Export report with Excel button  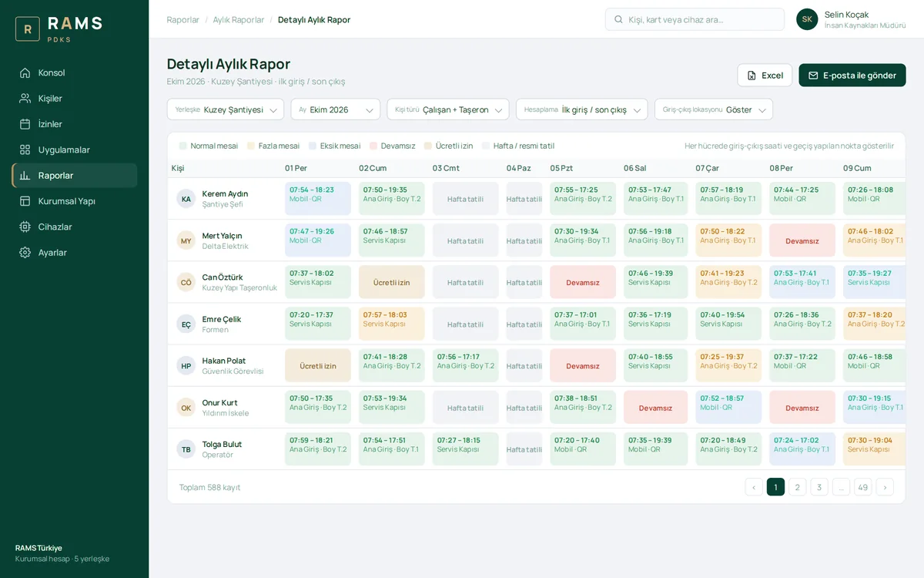pyautogui.click(x=765, y=76)
